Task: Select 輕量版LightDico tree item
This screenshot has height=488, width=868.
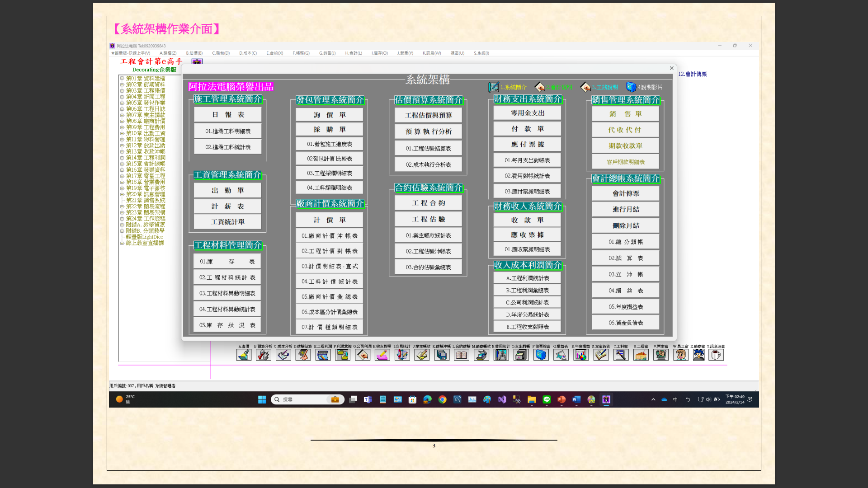Action: point(145,237)
